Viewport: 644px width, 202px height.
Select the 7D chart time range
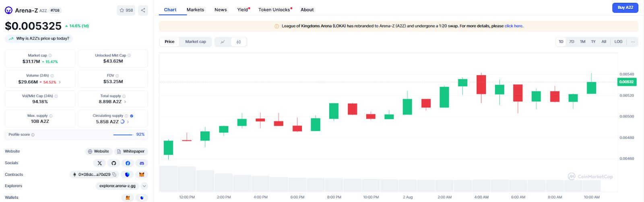(572, 42)
